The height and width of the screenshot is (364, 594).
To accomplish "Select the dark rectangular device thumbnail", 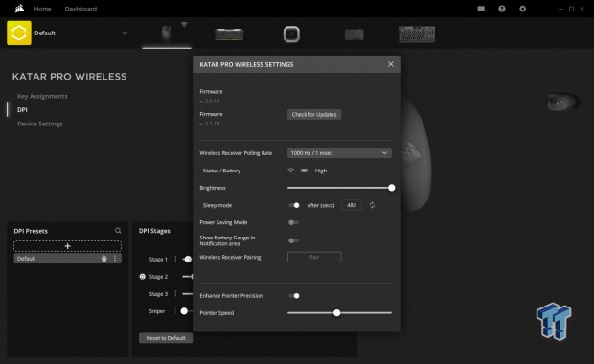I will tap(354, 34).
